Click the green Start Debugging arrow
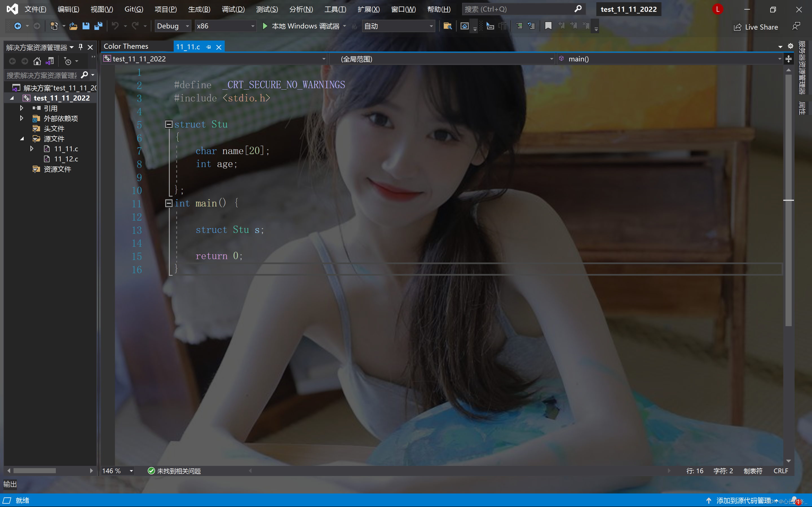The height and width of the screenshot is (507, 812). click(265, 26)
